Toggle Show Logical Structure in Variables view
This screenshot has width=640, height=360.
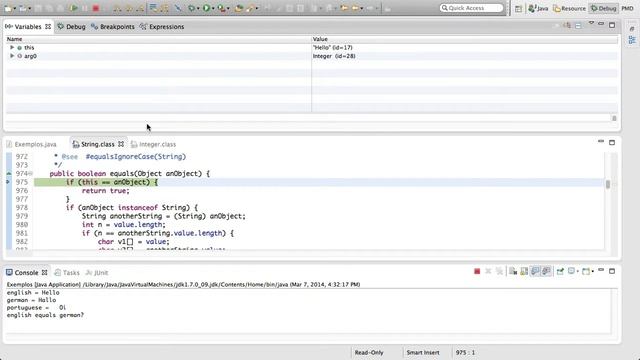pyautogui.click(x=567, y=26)
